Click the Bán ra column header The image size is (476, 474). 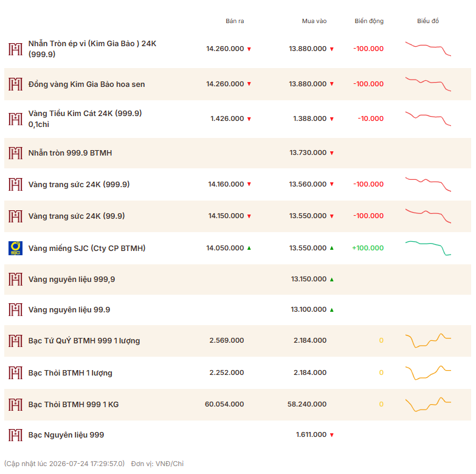point(235,21)
